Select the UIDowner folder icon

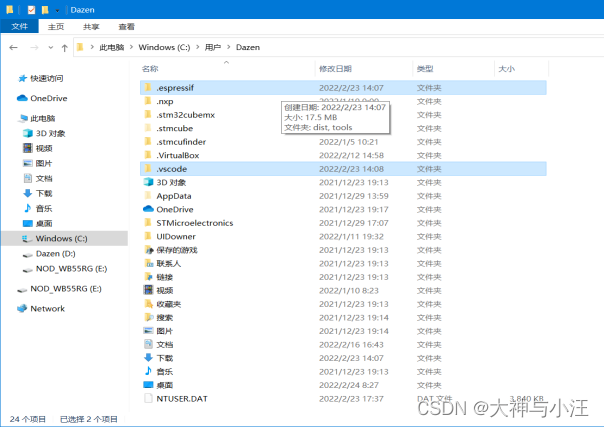coord(148,236)
